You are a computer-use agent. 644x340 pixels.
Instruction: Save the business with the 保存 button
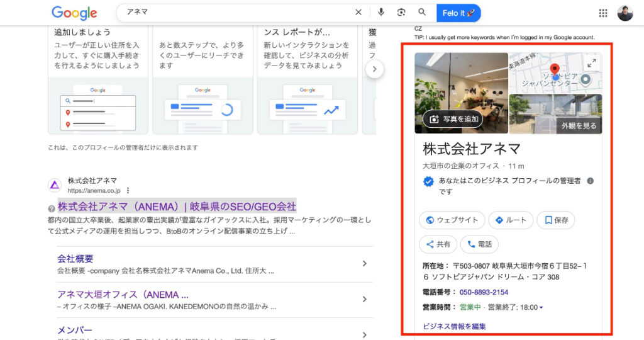[x=557, y=220]
